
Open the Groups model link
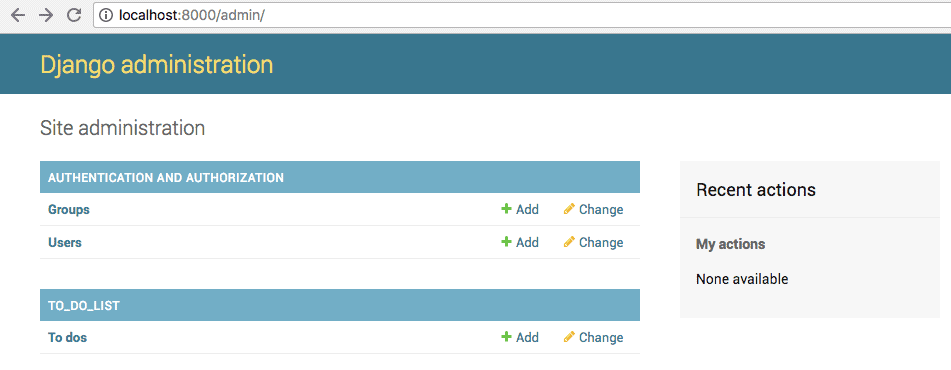69,210
